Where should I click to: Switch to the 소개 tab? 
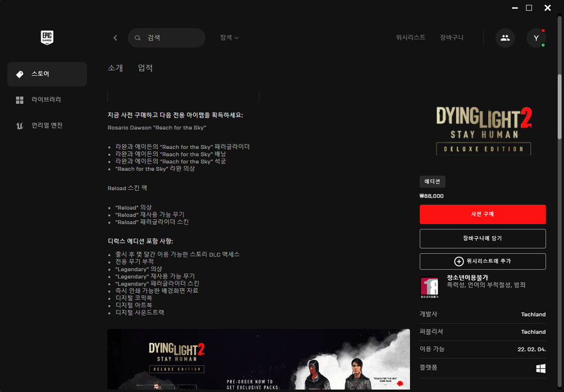coord(115,68)
